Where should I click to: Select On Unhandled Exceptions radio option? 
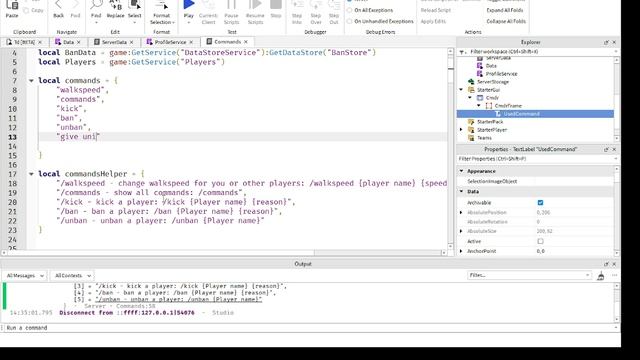[380, 21]
